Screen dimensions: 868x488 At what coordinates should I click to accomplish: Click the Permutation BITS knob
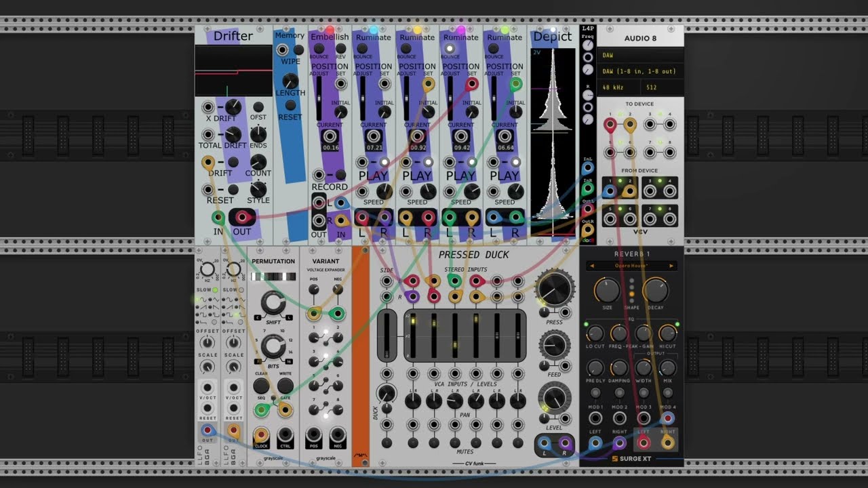(273, 347)
